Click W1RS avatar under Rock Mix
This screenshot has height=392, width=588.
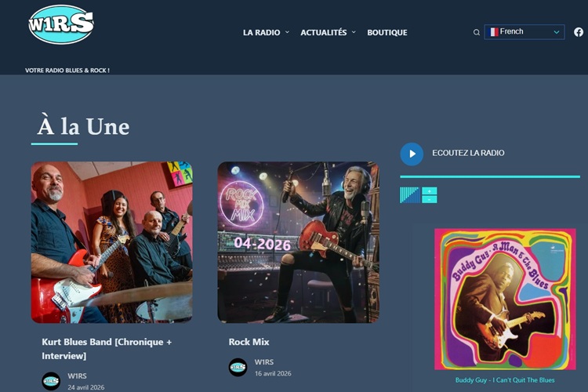(x=238, y=367)
